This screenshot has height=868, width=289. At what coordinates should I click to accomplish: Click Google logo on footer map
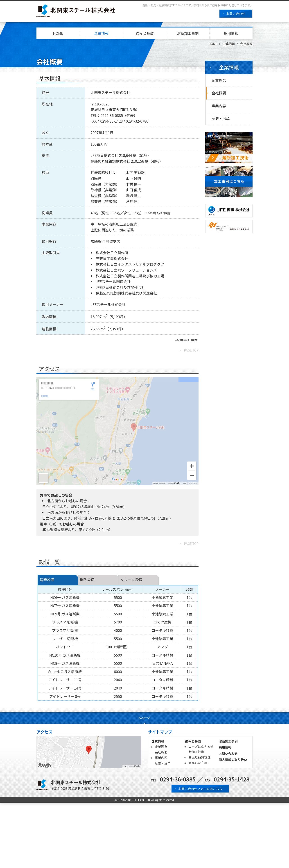(44, 765)
